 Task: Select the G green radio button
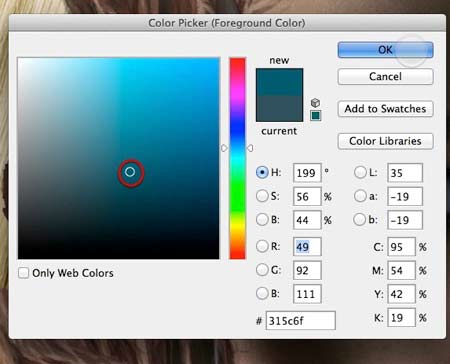tap(262, 270)
